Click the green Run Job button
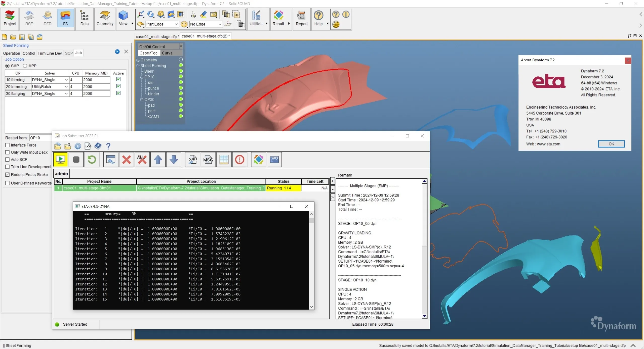Screen dimensions: 644x349 point(60,160)
